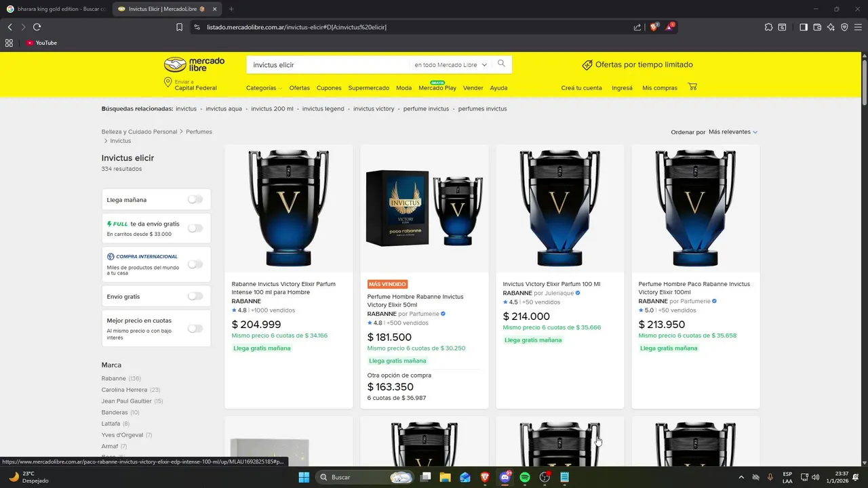868x488 pixels.
Task: Open the YouTube bookmark
Action: [x=41, y=43]
